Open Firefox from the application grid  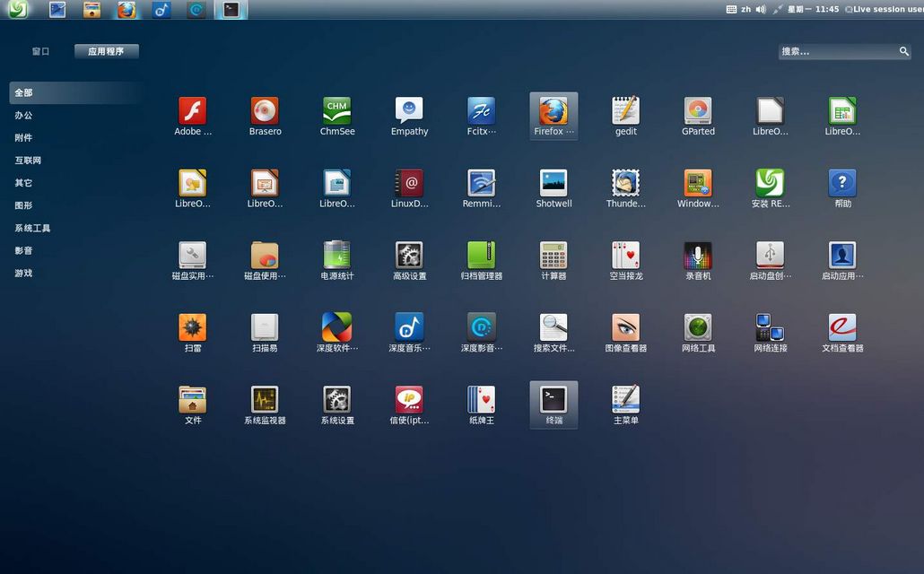click(x=554, y=112)
